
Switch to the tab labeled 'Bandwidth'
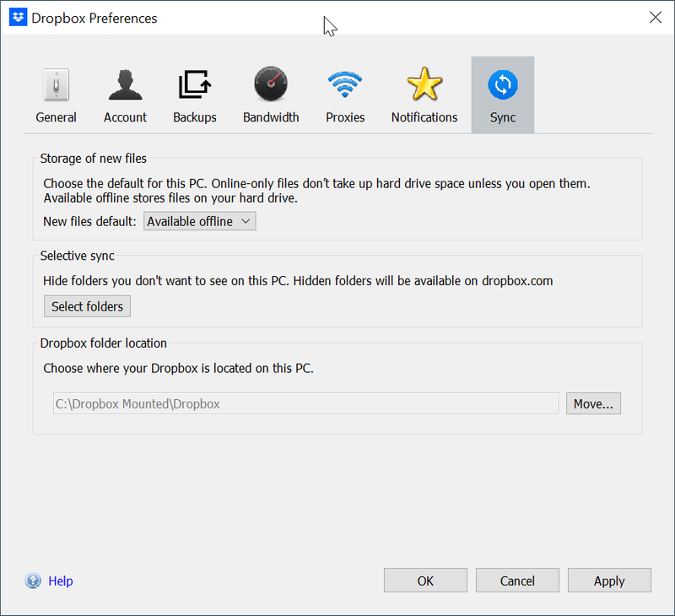271,117
